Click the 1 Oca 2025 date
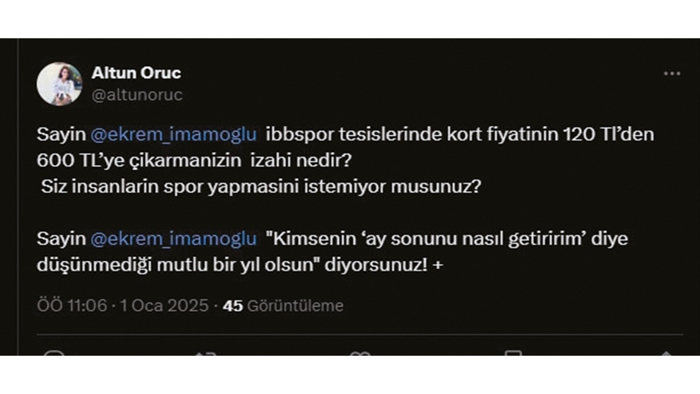The image size is (700, 394). point(164,306)
